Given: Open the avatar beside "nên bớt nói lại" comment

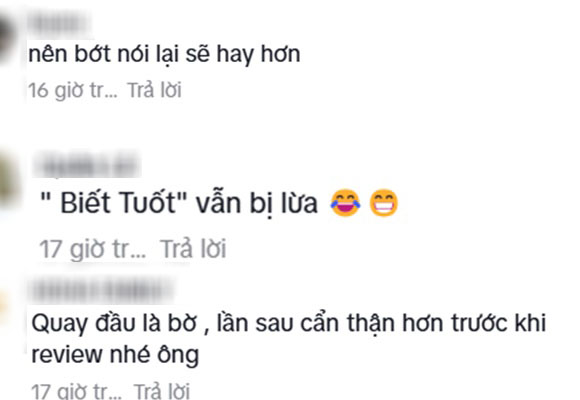Looking at the screenshot, I should click(7, 39).
